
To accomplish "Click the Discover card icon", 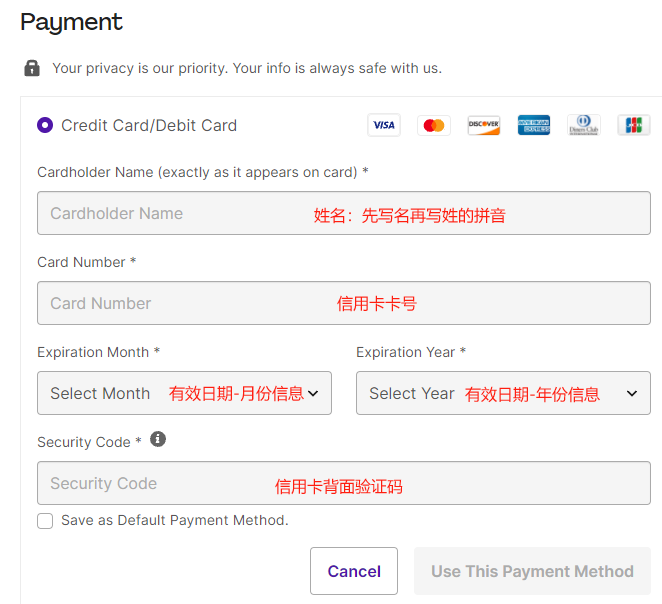I will (484, 125).
